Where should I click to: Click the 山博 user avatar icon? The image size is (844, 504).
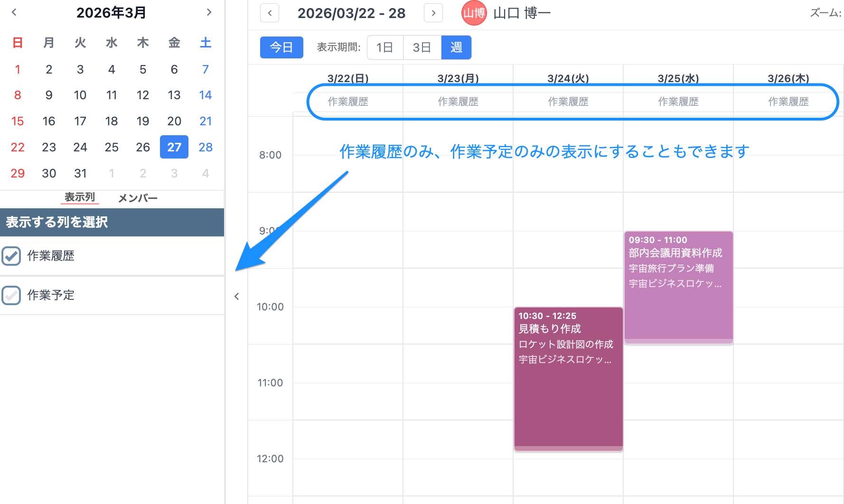tap(473, 13)
